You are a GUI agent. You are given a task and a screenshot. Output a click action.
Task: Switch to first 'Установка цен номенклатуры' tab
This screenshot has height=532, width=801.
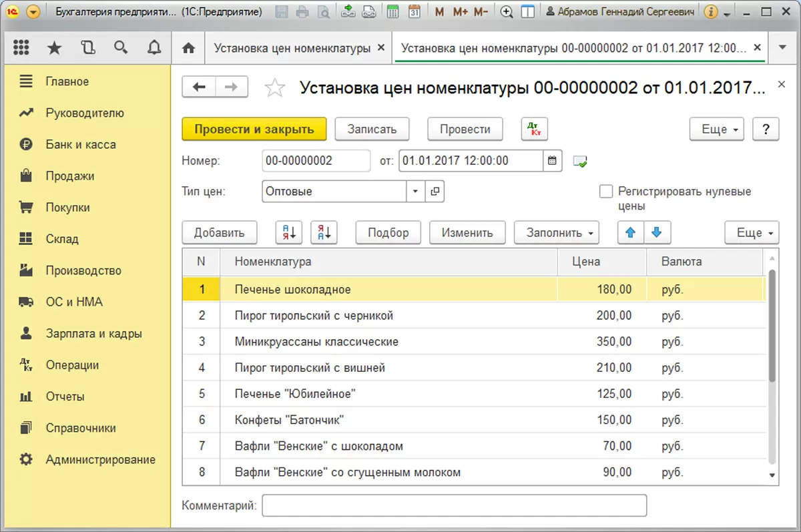tap(292, 48)
